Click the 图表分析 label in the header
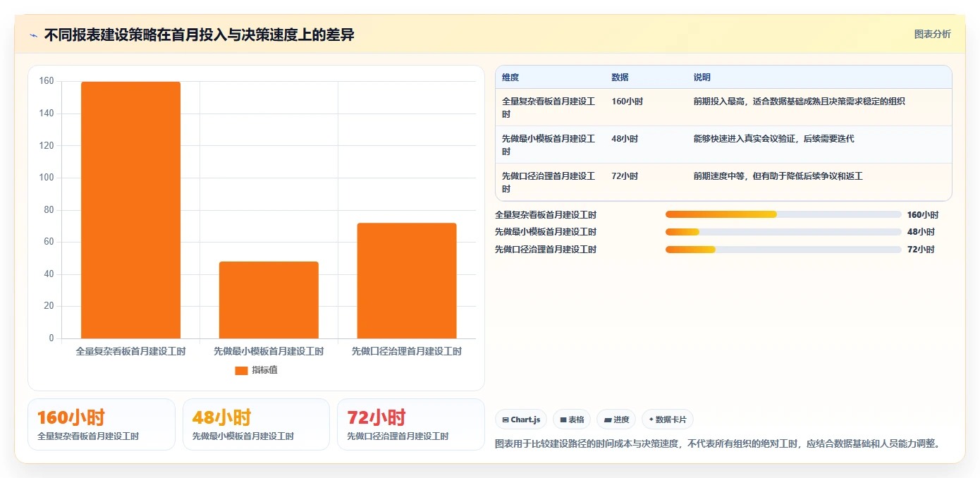This screenshot has height=478, width=980. pyautogui.click(x=932, y=34)
